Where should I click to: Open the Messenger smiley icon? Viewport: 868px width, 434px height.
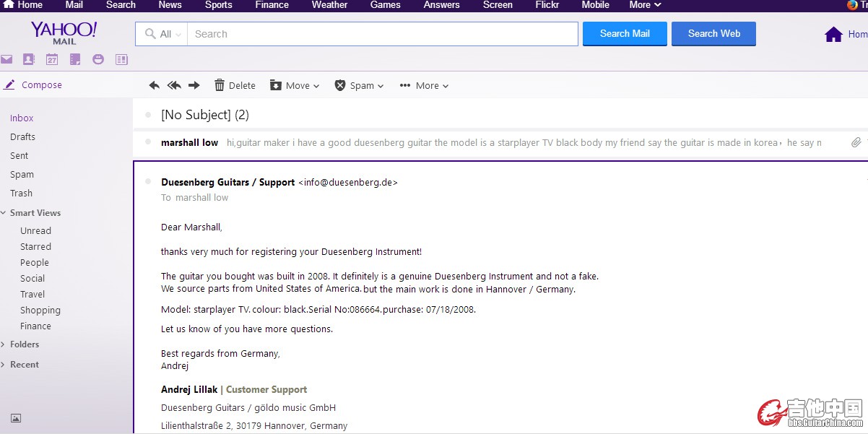coord(98,59)
